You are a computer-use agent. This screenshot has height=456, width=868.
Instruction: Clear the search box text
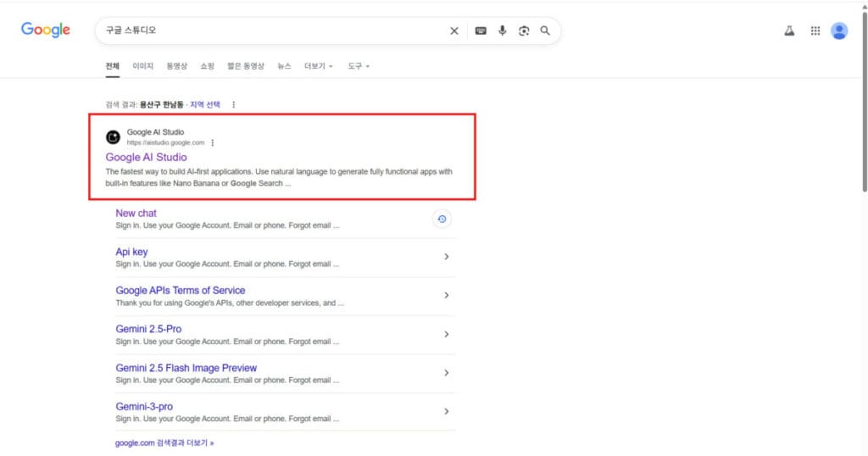[453, 31]
